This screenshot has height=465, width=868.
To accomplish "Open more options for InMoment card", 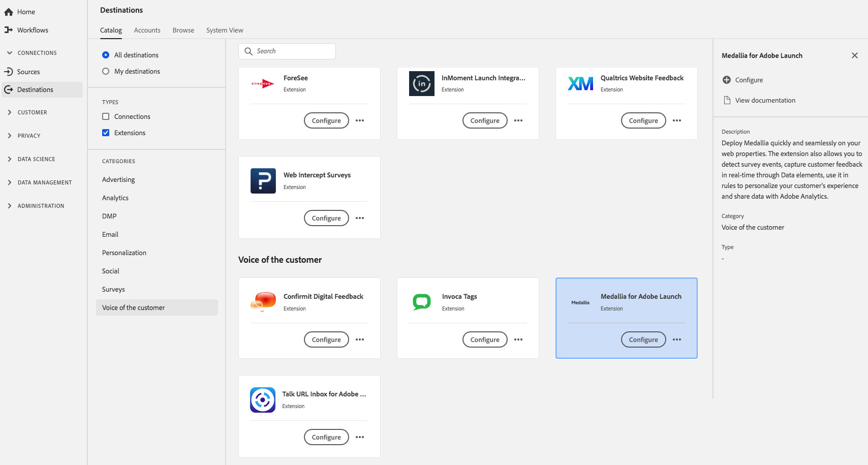I will pos(518,120).
